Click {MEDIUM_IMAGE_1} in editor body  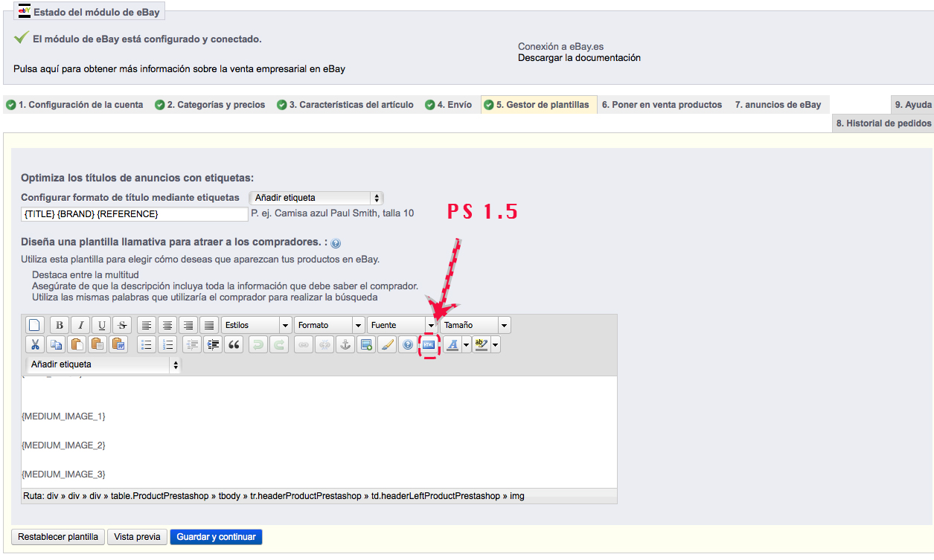click(x=63, y=416)
